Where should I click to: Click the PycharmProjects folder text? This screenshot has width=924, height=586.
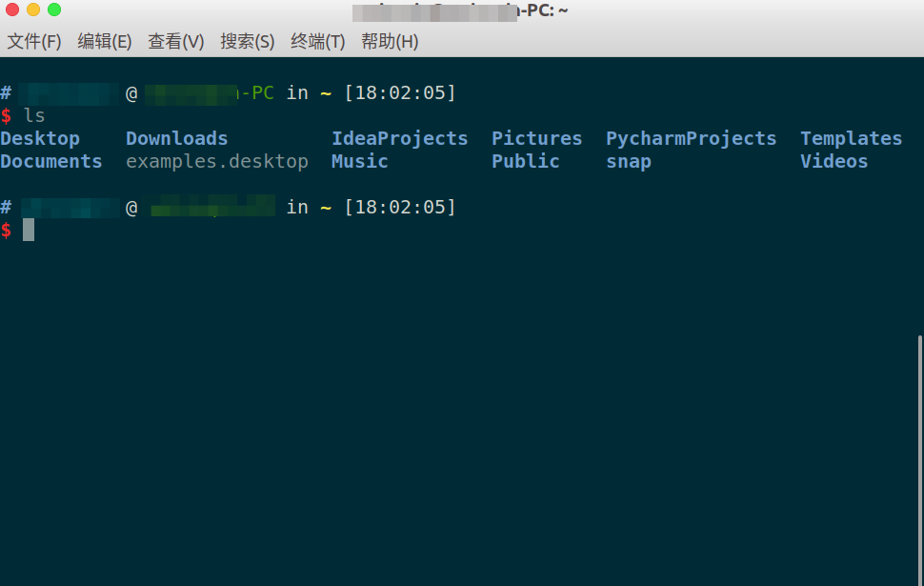692,139
